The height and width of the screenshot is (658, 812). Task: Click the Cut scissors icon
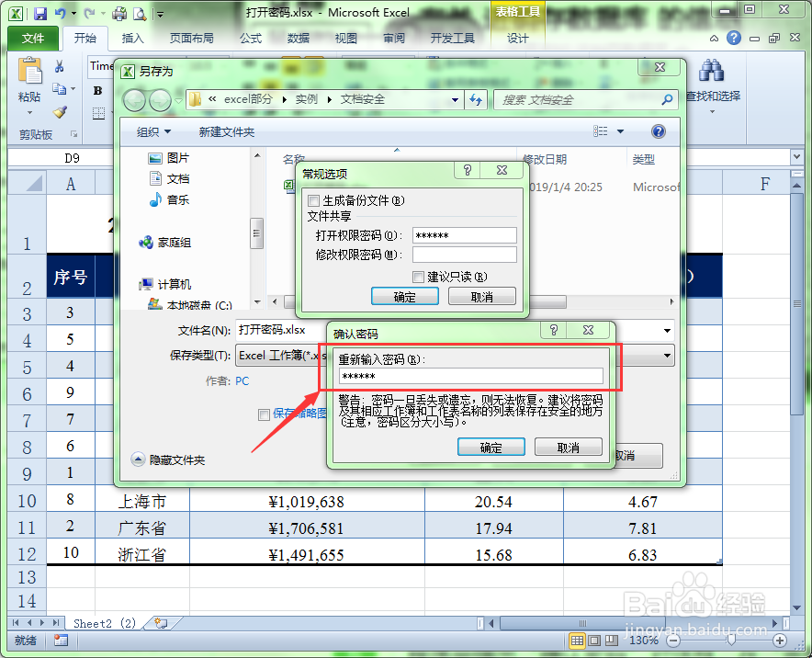[x=59, y=66]
